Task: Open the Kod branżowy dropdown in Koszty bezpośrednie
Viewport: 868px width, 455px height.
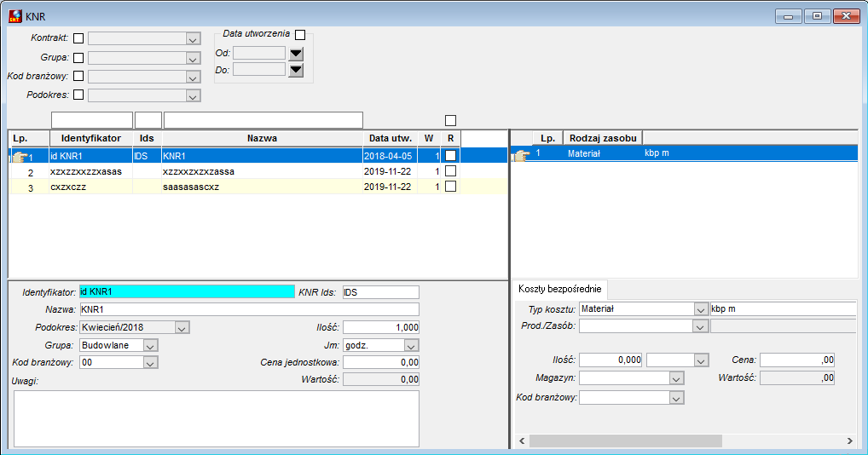Action: tap(676, 398)
